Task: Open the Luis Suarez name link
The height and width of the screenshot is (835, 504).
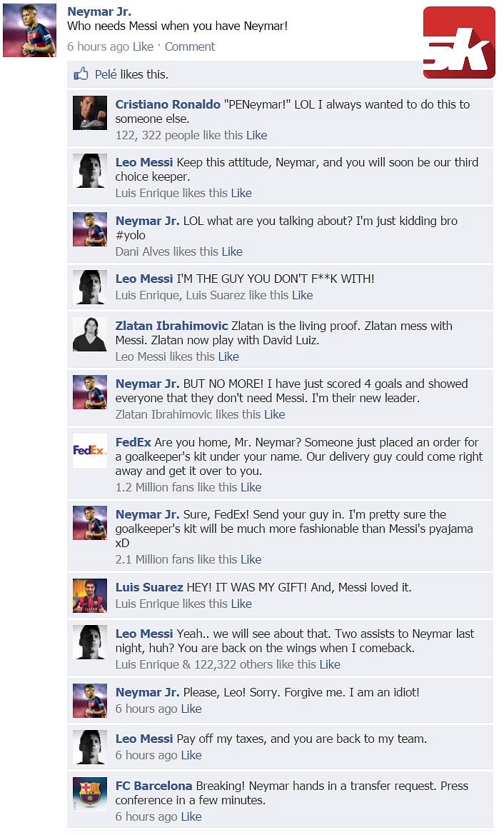Action: coord(149,587)
